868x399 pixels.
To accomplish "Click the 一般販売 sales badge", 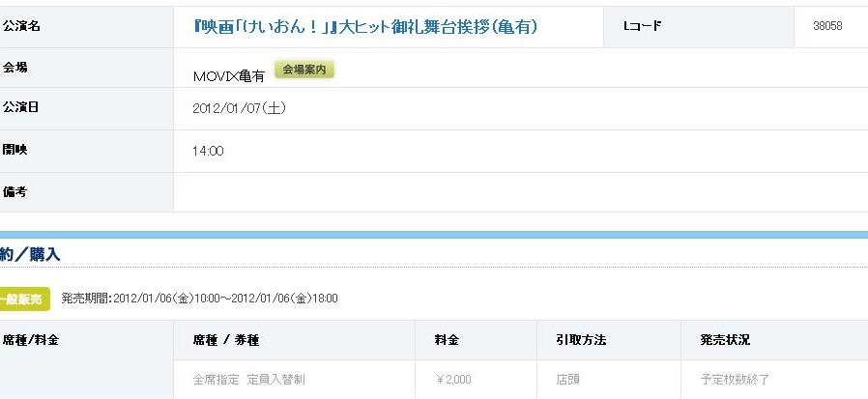I will [x=23, y=299].
